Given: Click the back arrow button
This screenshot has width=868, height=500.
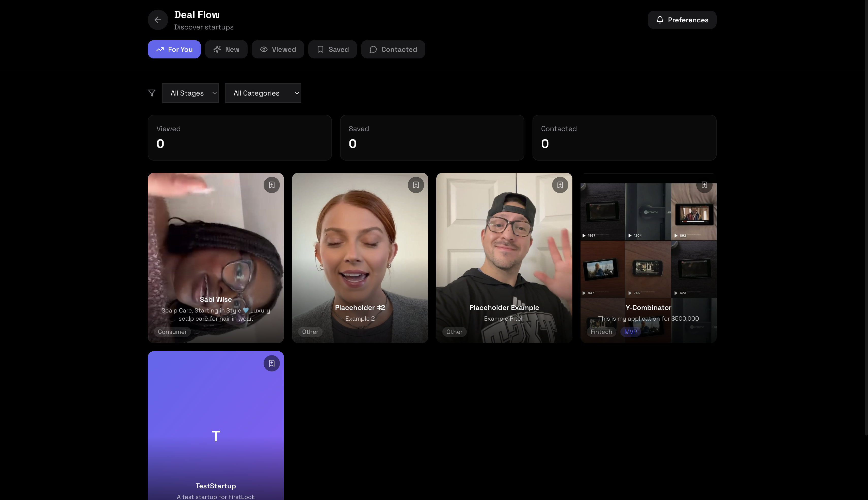Looking at the screenshot, I should (x=157, y=20).
